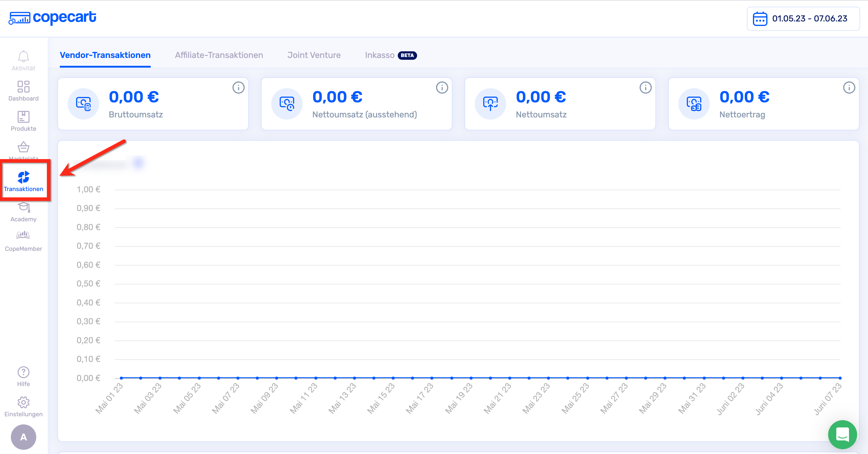This screenshot has width=868, height=454.
Task: Click the copecart logo
Action: (x=53, y=18)
